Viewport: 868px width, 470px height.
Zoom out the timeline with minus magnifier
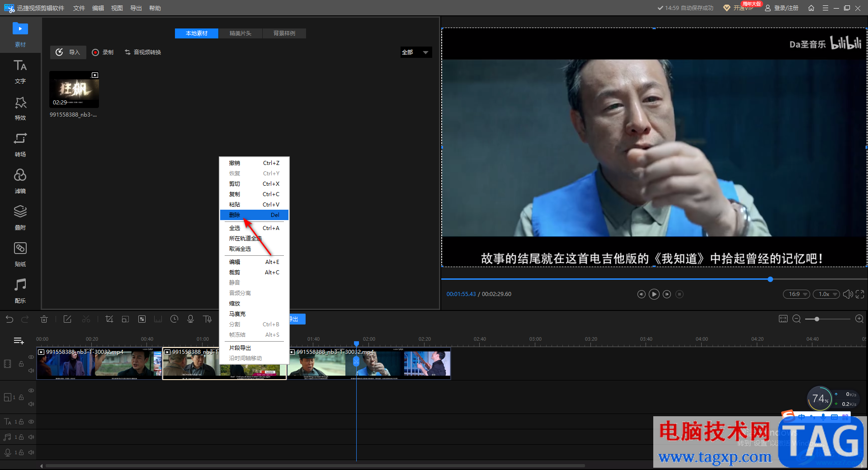pyautogui.click(x=797, y=319)
